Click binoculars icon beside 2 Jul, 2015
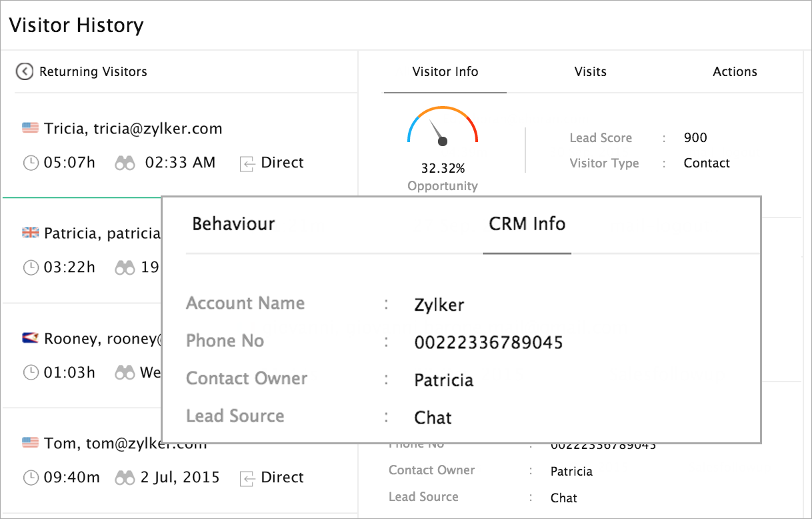The width and height of the screenshot is (812, 519). [125, 478]
